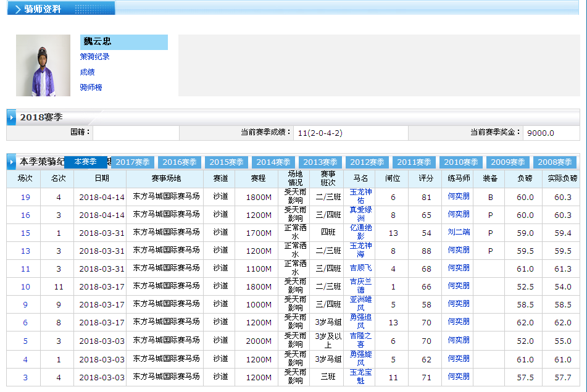Viewport: 587px width, 392px height.
Task: Click the 马名 column header
Action: 360,178
